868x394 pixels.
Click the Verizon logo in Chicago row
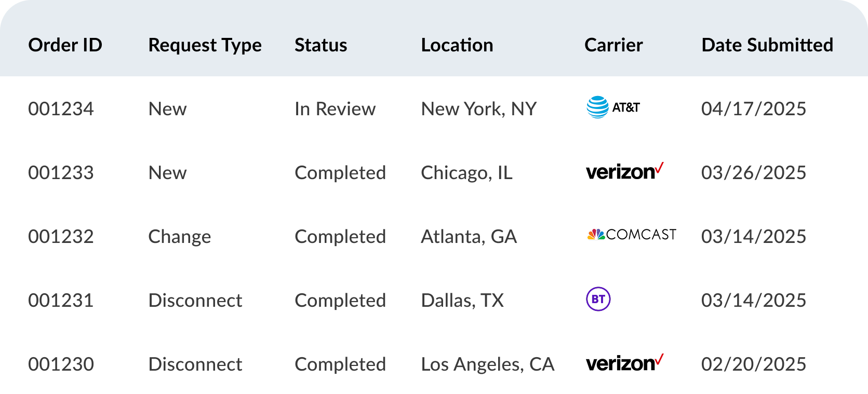(624, 171)
